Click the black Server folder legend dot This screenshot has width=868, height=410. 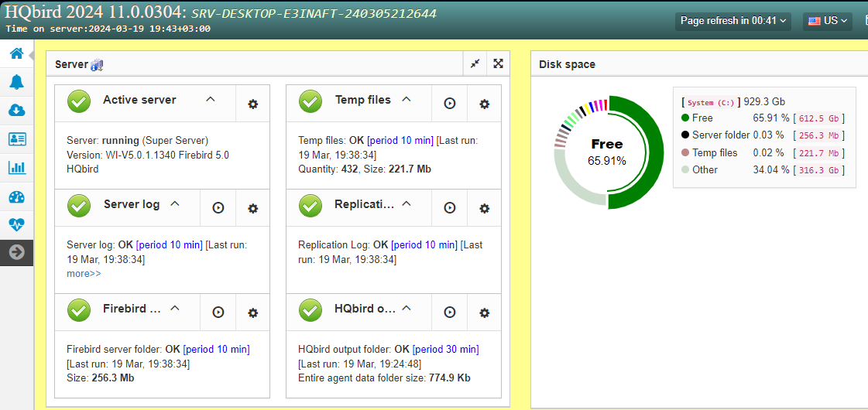click(x=685, y=135)
